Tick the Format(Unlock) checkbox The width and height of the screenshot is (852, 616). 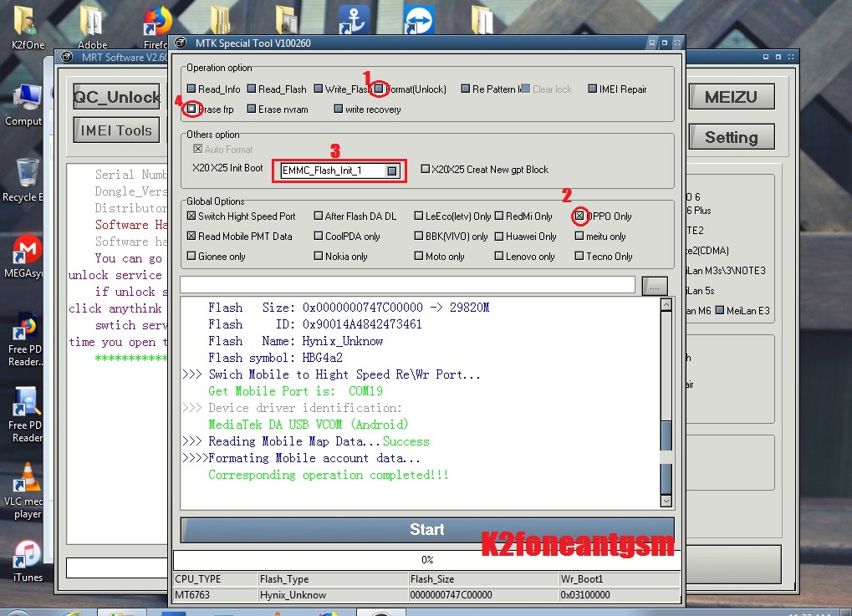pyautogui.click(x=379, y=89)
